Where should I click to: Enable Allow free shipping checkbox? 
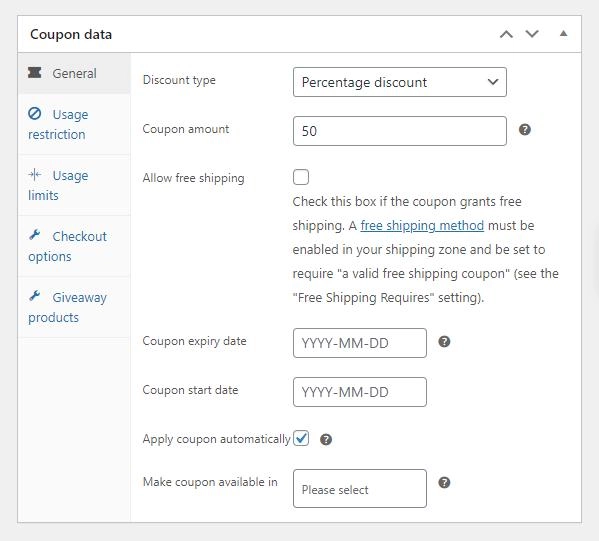click(301, 177)
